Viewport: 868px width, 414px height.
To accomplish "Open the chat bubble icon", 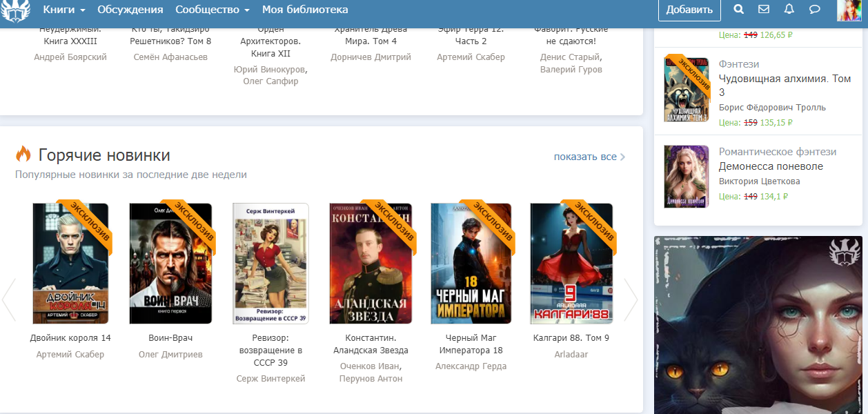I will [814, 10].
